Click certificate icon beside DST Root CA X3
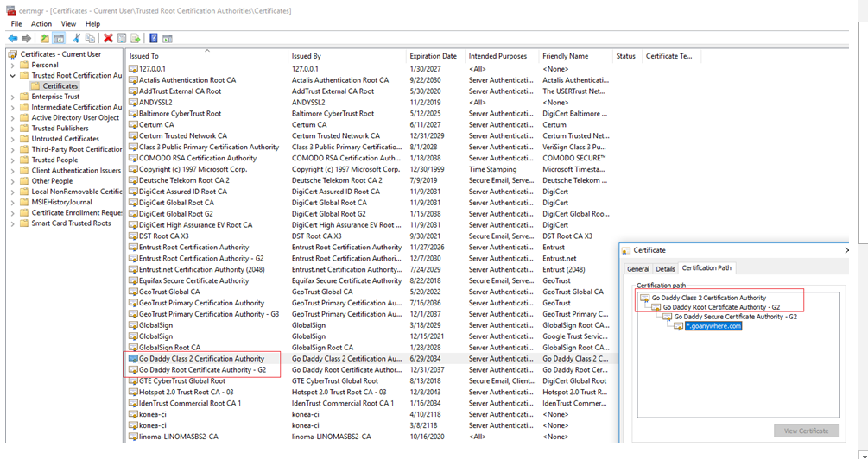 (x=133, y=236)
